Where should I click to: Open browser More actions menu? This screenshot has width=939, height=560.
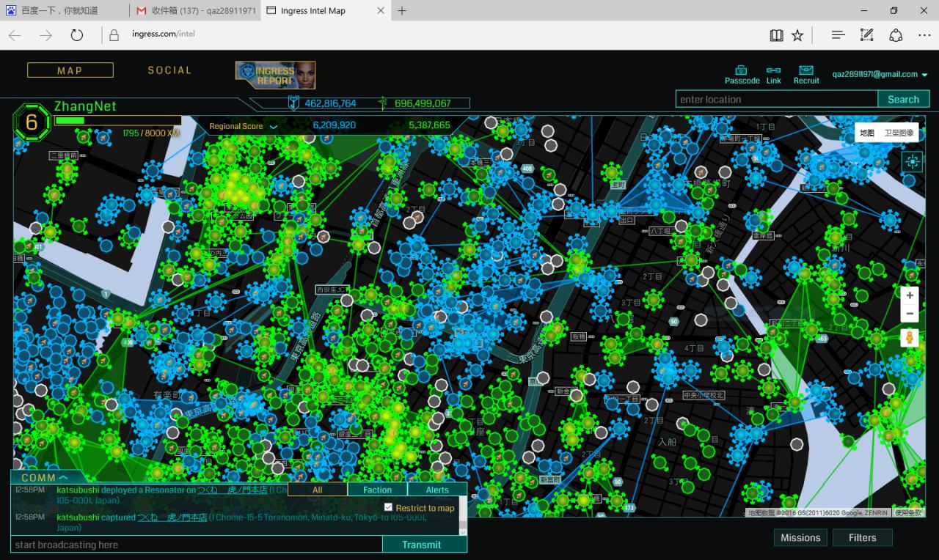(924, 35)
